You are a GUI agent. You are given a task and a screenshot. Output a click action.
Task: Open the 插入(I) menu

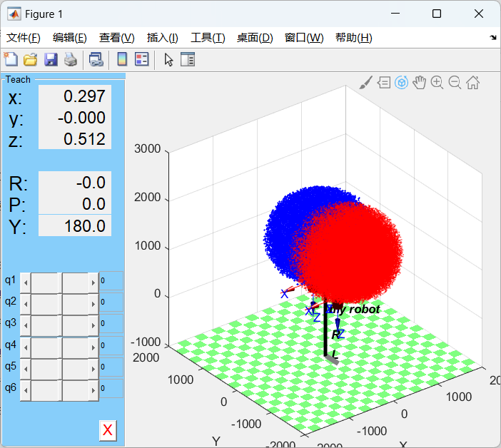point(162,38)
